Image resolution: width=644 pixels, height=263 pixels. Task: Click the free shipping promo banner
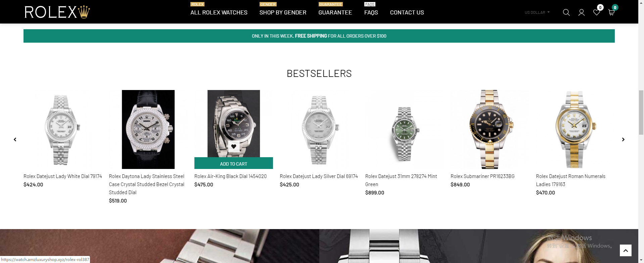coord(319,36)
